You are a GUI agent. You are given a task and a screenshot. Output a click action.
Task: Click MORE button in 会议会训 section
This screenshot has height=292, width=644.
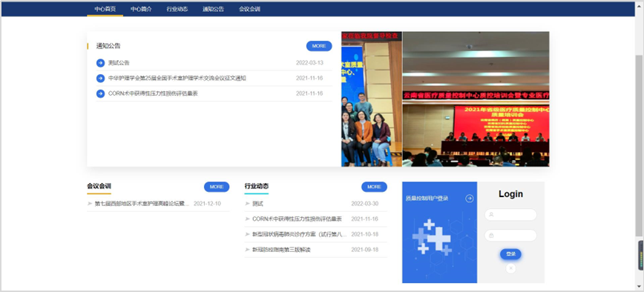[x=217, y=187]
